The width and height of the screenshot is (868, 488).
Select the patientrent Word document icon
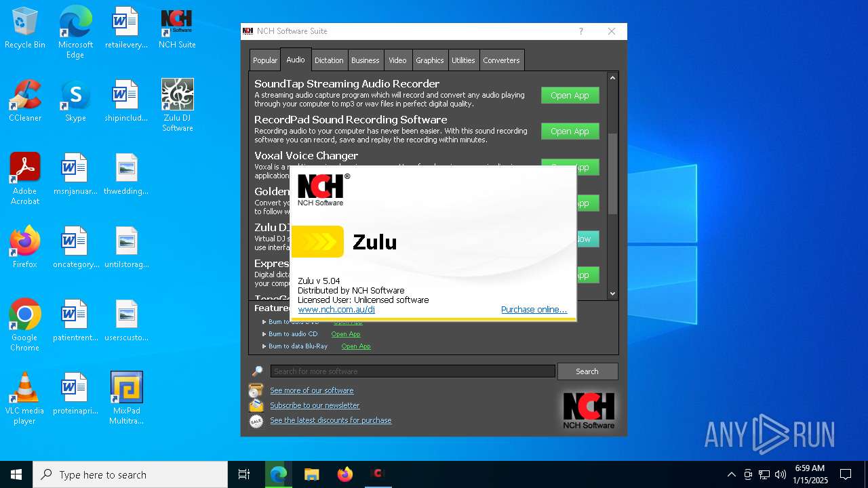coord(75,321)
